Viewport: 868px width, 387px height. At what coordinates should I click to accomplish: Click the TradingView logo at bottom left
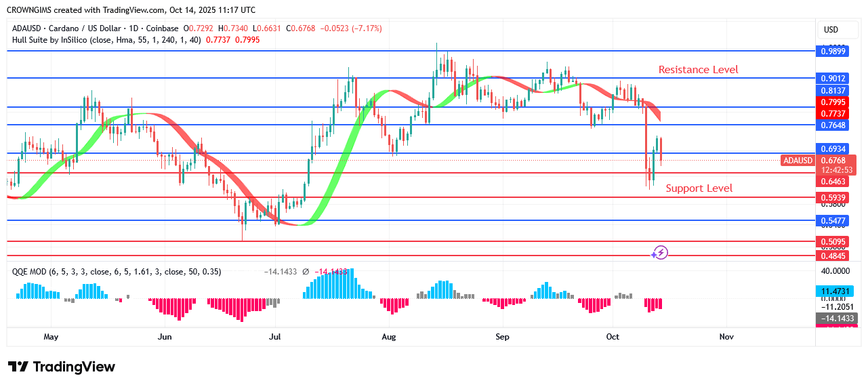click(x=62, y=367)
